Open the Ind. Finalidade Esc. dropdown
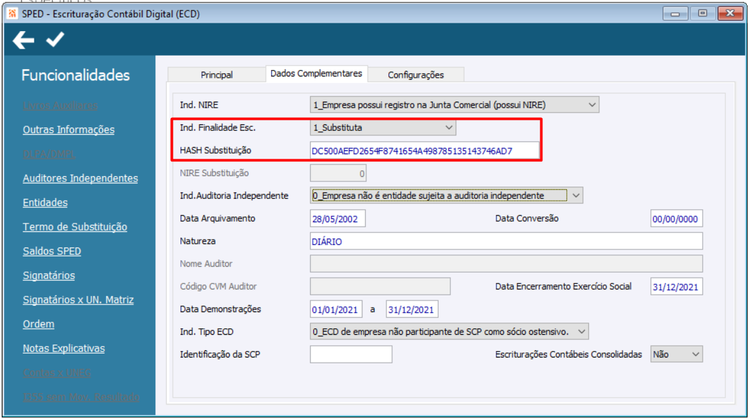Viewport: 750px width, 419px height. (383, 128)
